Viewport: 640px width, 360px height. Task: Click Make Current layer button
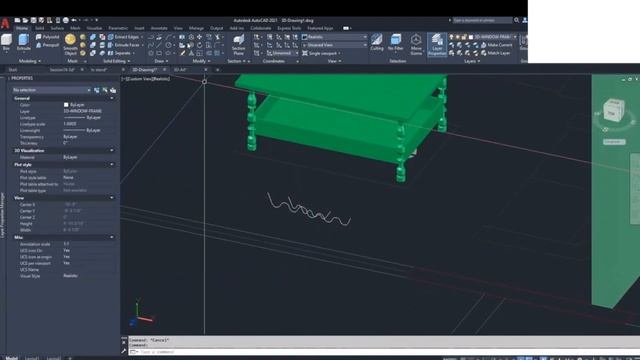[496, 45]
